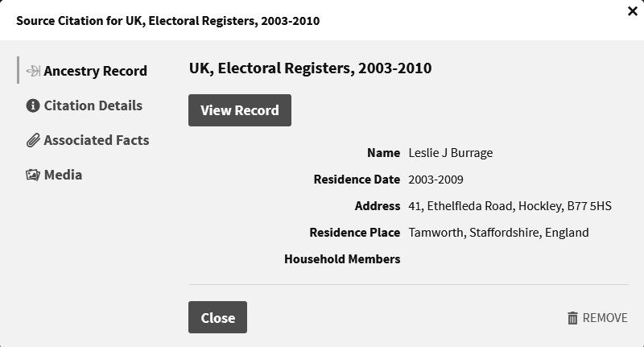
Task: Click the trash can icon
Action: tap(572, 318)
